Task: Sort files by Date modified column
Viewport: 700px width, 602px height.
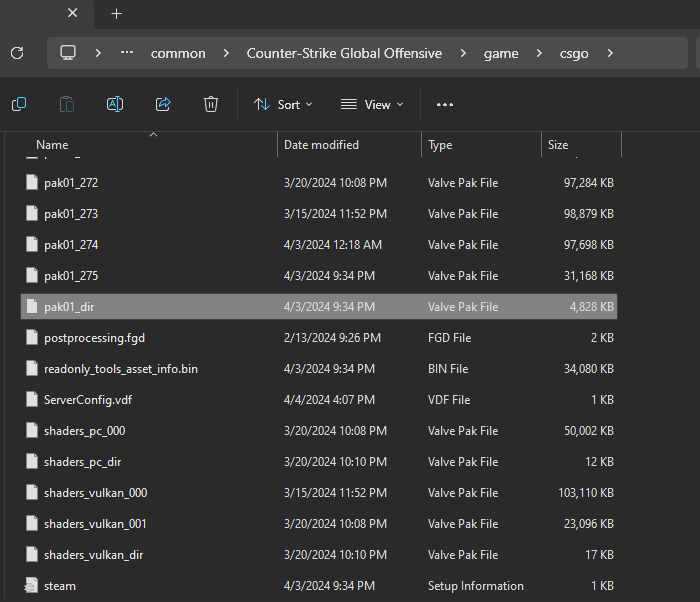Action: tap(321, 145)
